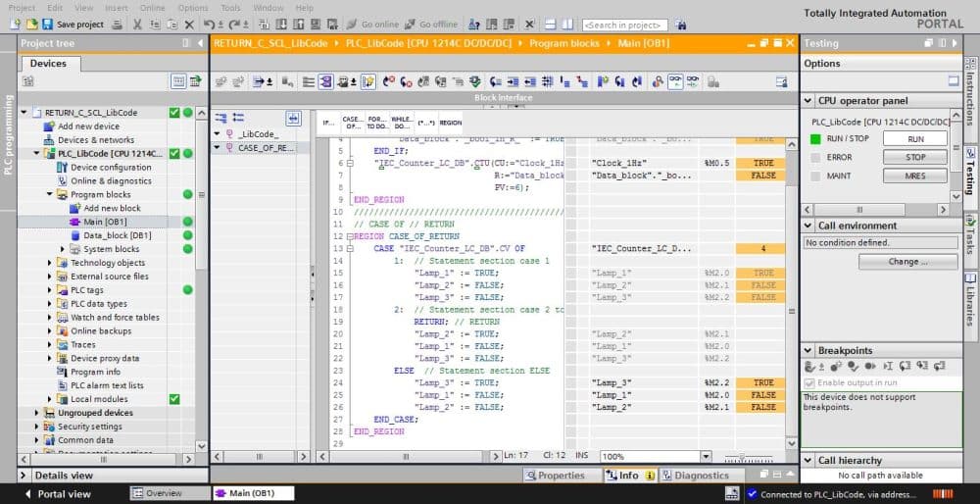Click the outdent text icon in editor toolbar
This screenshot has width=980, height=504.
point(530,82)
